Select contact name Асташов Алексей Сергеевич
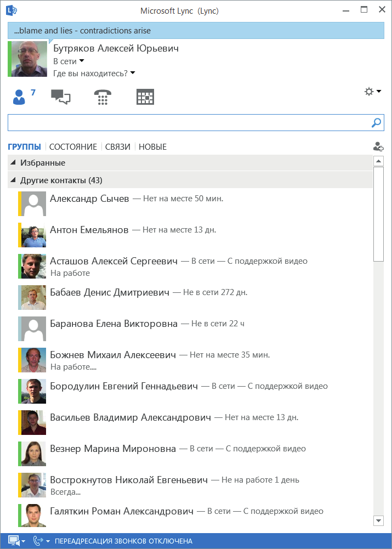The width and height of the screenshot is (392, 549). click(113, 261)
